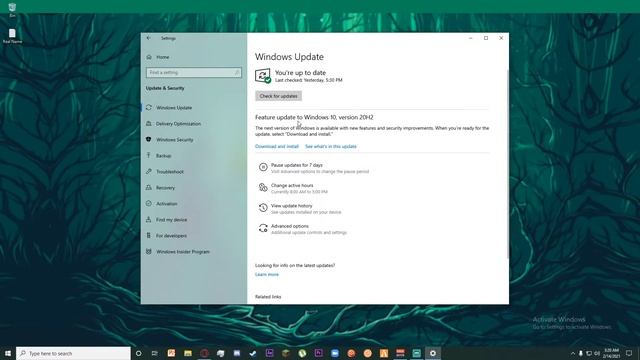Select Windows Update in the sidebar

[174, 108]
